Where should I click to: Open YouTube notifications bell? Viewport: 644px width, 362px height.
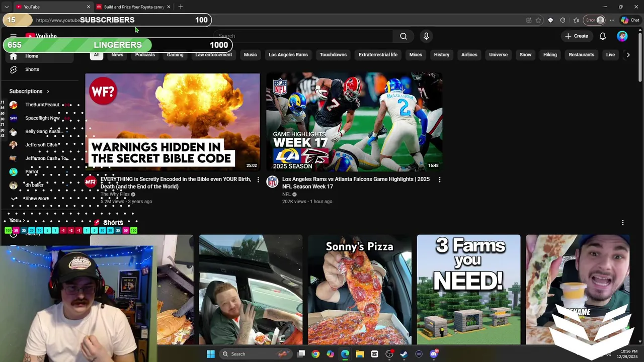(x=603, y=36)
